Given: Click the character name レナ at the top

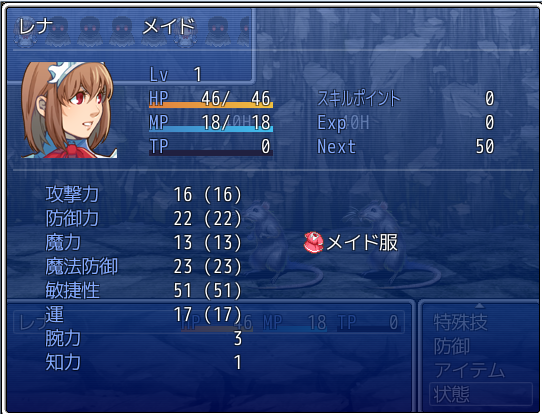Looking at the screenshot, I should pyautogui.click(x=36, y=27).
